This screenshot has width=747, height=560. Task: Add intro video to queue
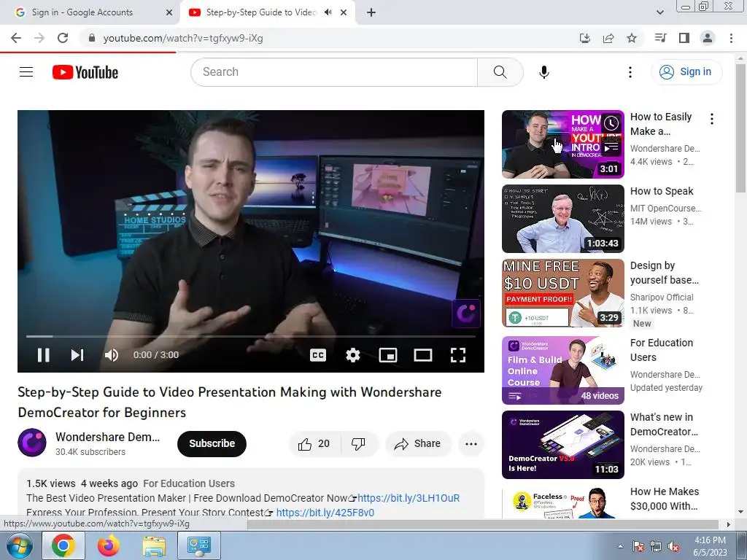tap(611, 148)
